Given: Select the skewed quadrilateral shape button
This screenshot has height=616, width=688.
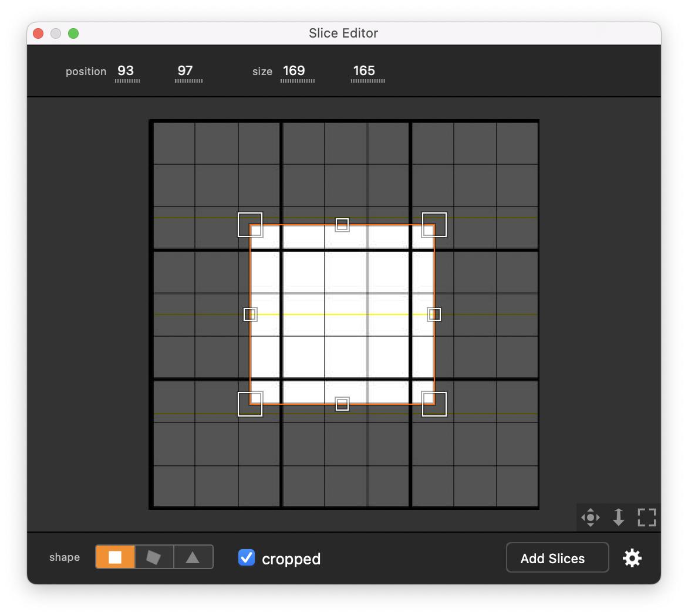Looking at the screenshot, I should (x=154, y=557).
